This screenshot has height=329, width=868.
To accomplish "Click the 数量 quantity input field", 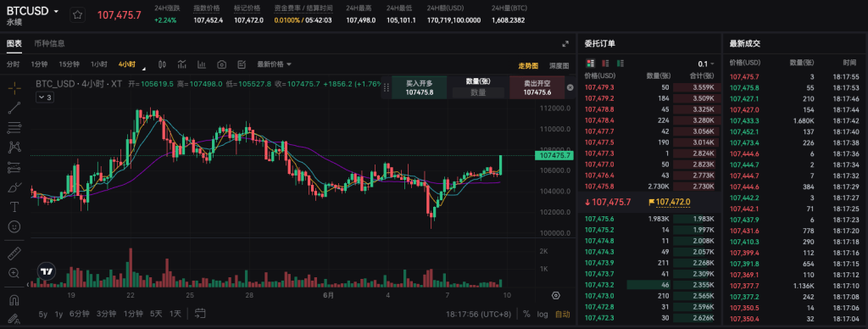I will click(478, 92).
